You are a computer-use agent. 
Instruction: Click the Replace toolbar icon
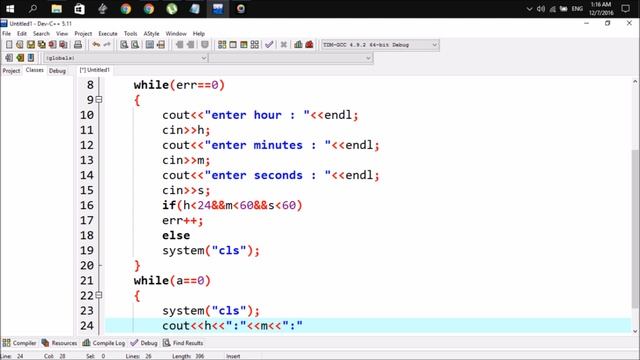pyautogui.click(x=135, y=45)
